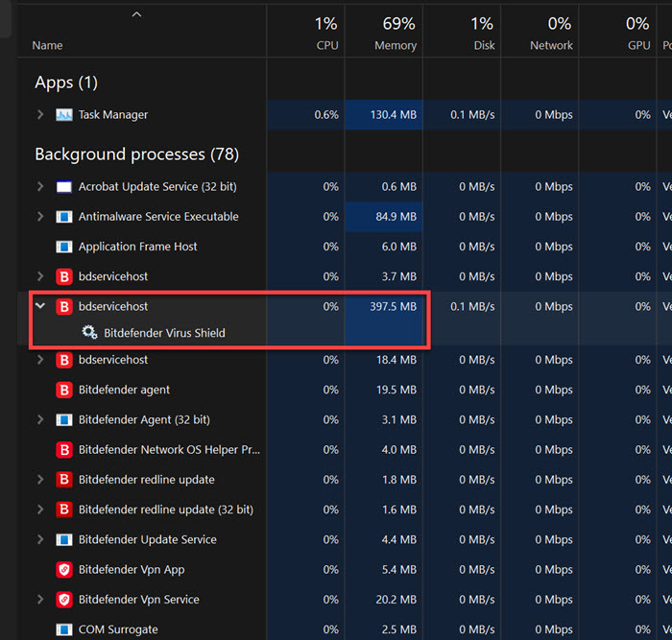Click the Background processes (78) group heading
The image size is (672, 640).
[136, 154]
